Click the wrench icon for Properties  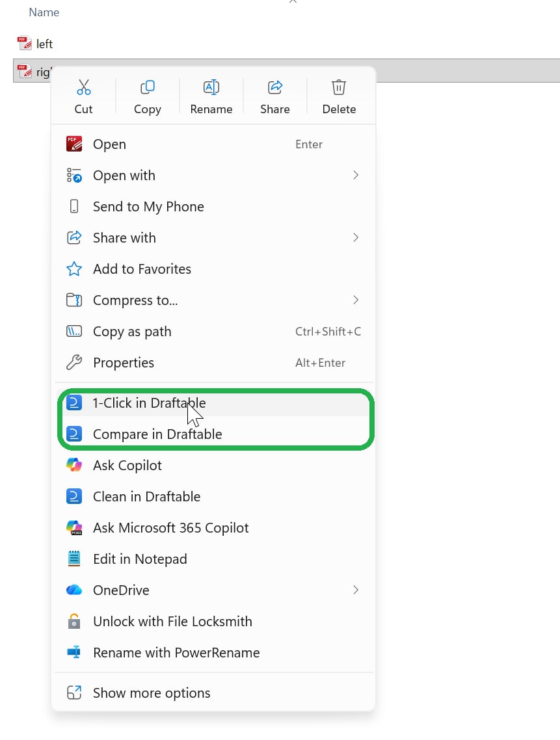tap(74, 362)
